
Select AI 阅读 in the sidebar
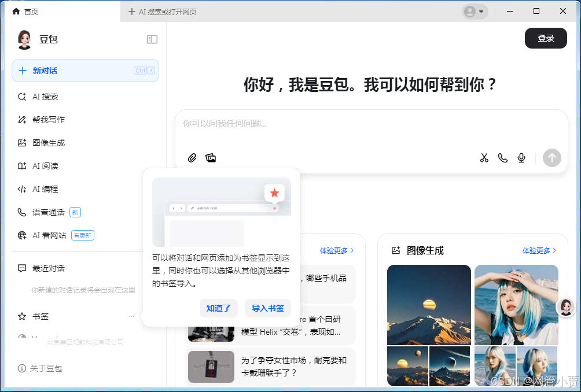coord(85,166)
